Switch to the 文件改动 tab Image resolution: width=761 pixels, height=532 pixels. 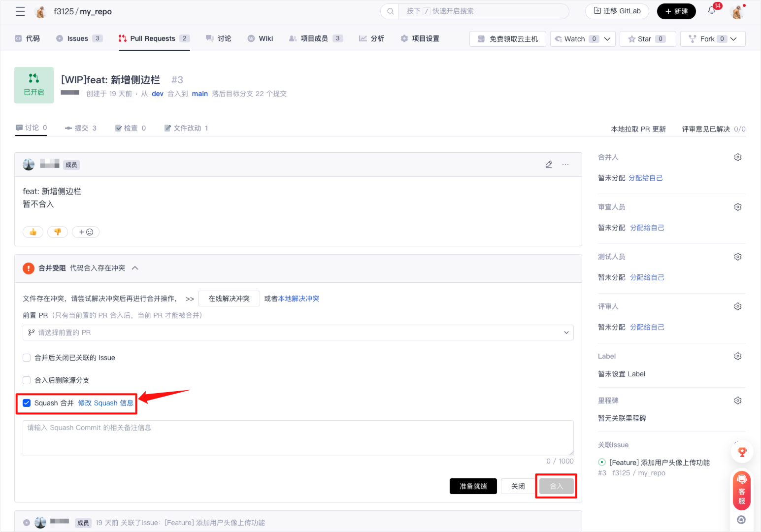coord(186,128)
